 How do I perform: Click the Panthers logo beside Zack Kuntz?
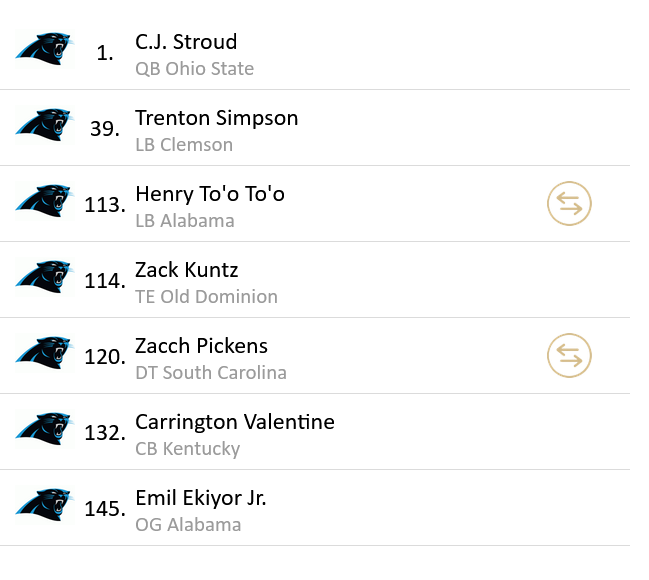45,277
